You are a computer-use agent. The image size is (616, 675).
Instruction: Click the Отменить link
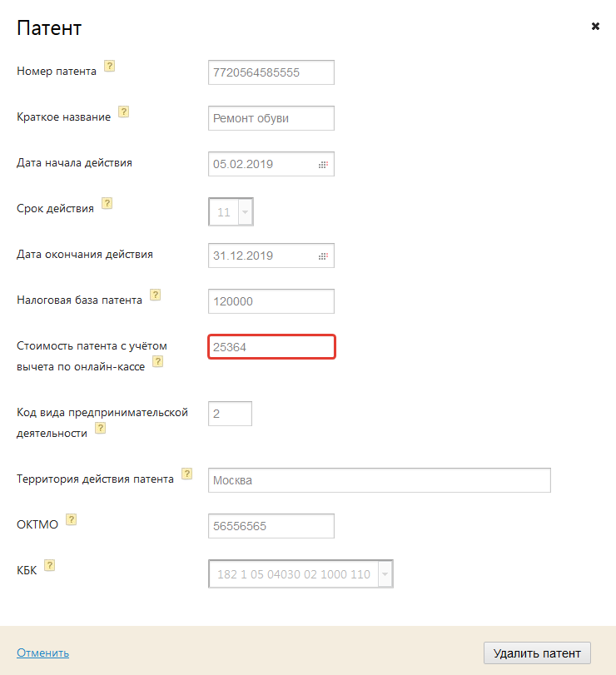coord(42,653)
